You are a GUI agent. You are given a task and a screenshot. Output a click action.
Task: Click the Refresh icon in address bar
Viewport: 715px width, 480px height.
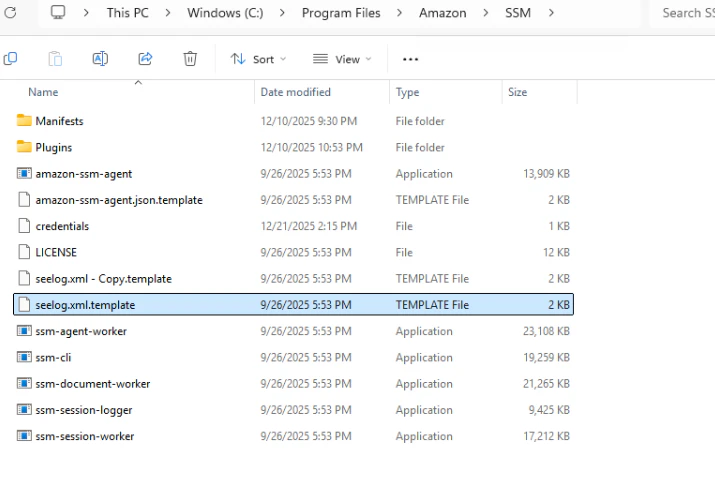pyautogui.click(x=10, y=13)
